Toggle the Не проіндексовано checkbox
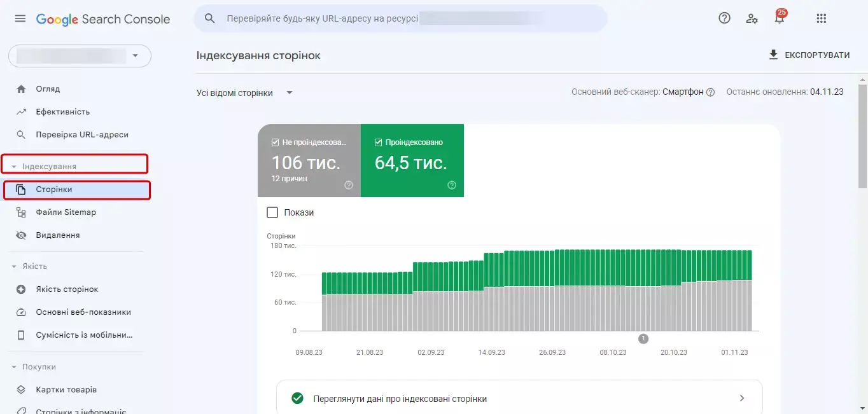868x414 pixels. coord(276,142)
